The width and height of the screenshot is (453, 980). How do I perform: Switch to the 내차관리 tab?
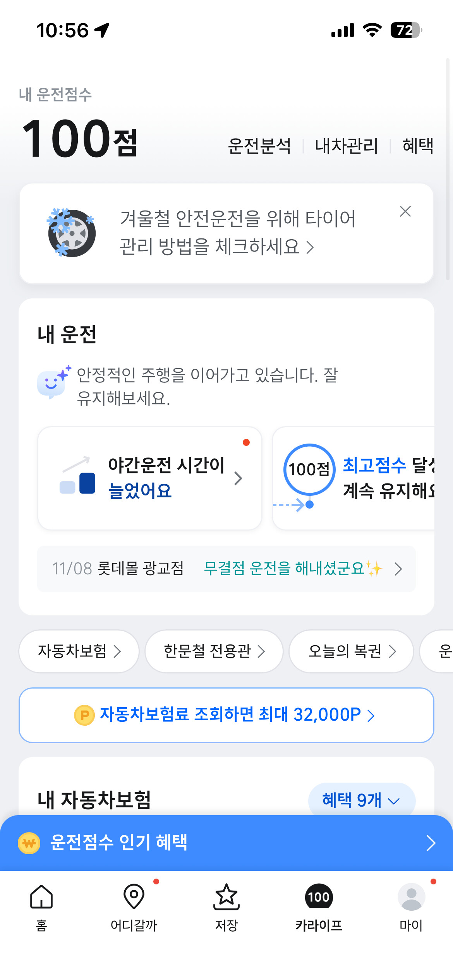click(x=347, y=146)
